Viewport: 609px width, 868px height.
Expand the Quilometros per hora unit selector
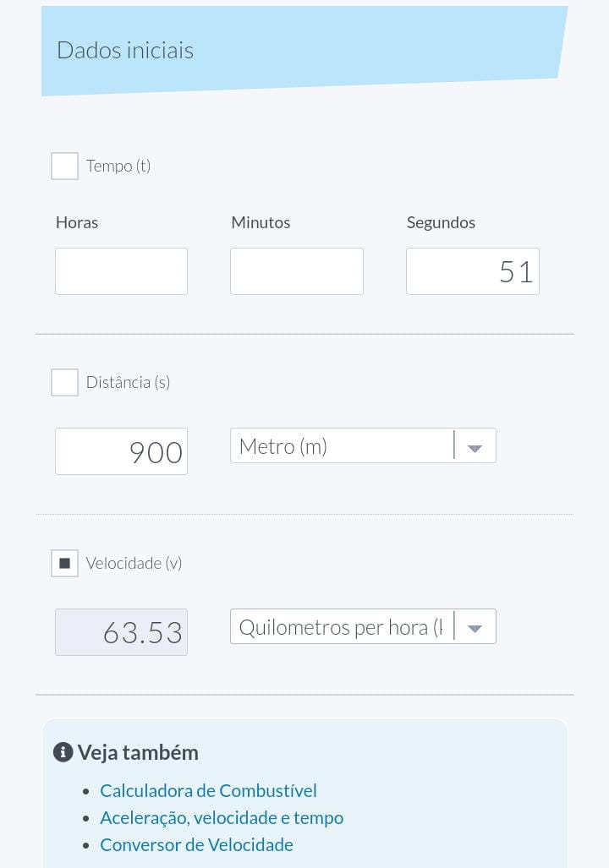coord(342,627)
